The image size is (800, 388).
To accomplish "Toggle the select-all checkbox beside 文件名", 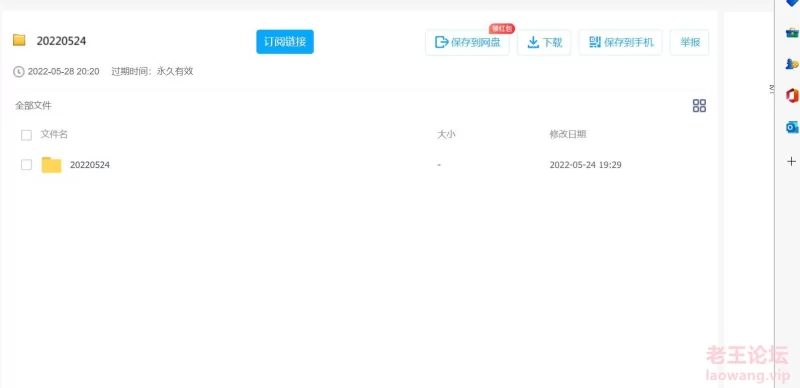I will click(x=26, y=135).
